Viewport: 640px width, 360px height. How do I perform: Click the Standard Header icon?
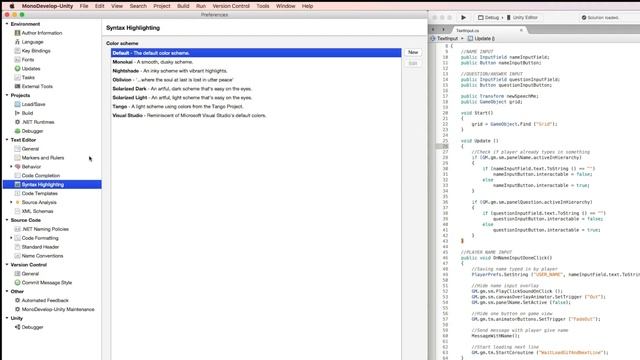pos(17,247)
